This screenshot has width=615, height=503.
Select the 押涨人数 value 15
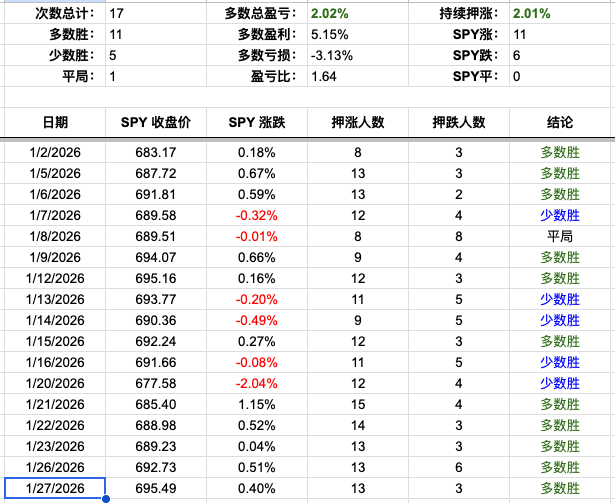pyautogui.click(x=358, y=404)
